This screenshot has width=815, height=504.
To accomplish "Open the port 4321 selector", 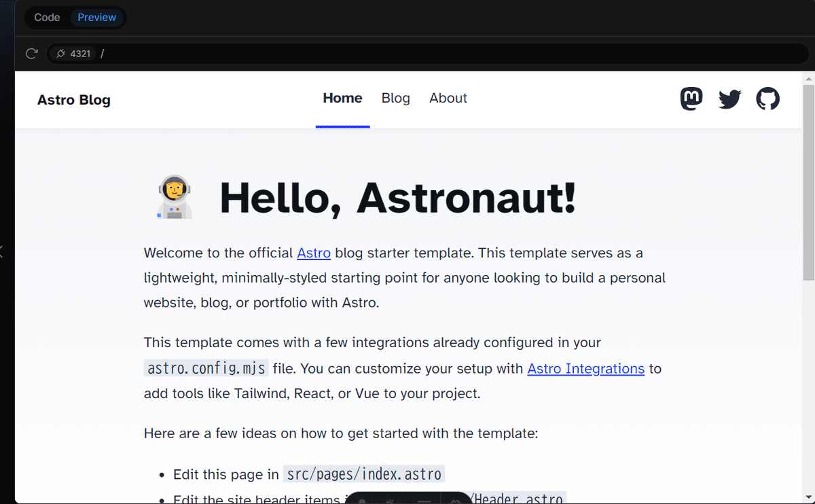I will [73, 54].
